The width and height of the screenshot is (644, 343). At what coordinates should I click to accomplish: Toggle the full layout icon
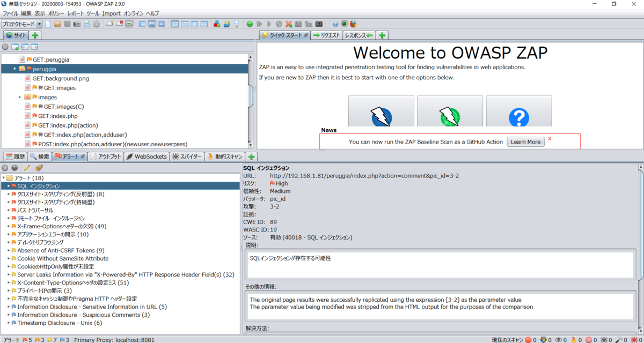[x=161, y=24]
